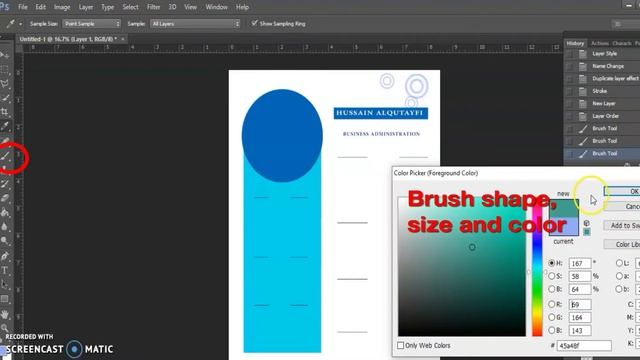The height and width of the screenshot is (360, 640).
Task: Select the S saturation radio button
Action: pos(552,276)
